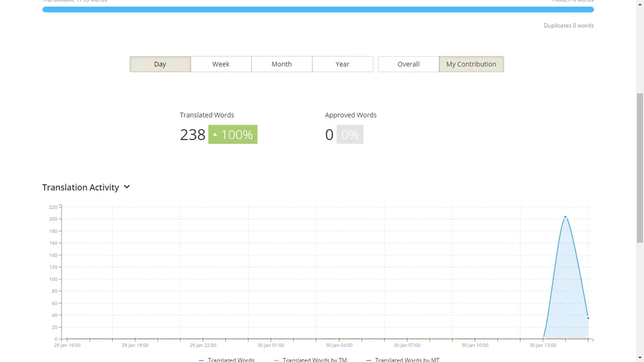Click the 100% translated increase badge
Image resolution: width=644 pixels, height=362 pixels.
click(233, 134)
